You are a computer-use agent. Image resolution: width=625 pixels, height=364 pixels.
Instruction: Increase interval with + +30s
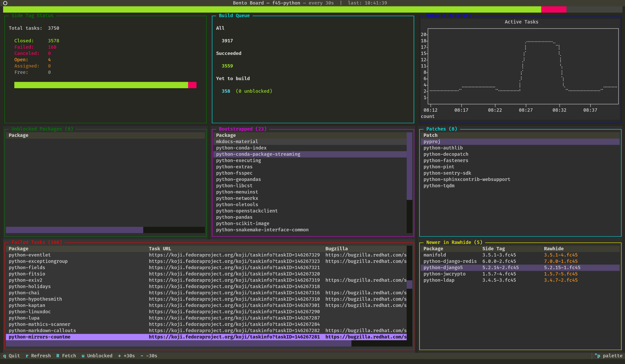click(126, 356)
